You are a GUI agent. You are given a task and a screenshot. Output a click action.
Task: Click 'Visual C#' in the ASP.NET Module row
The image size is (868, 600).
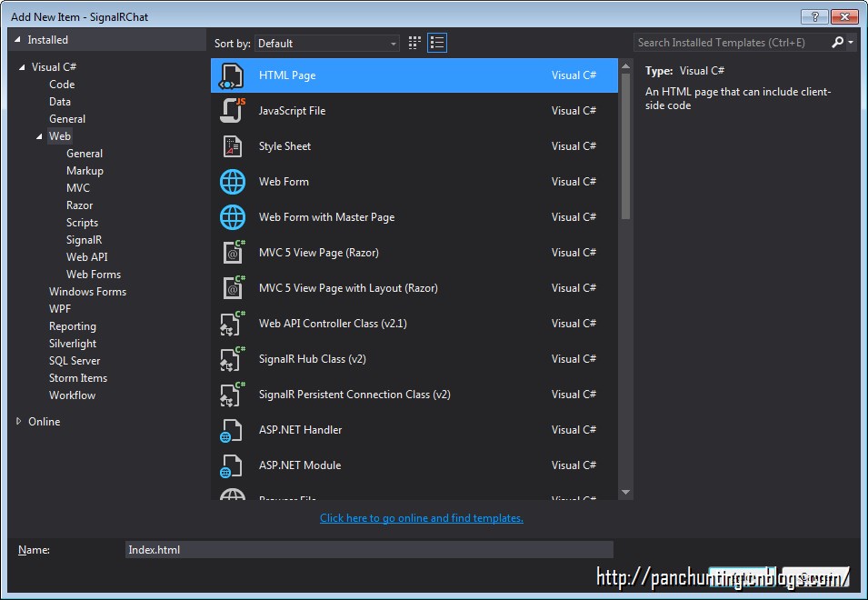coord(574,465)
